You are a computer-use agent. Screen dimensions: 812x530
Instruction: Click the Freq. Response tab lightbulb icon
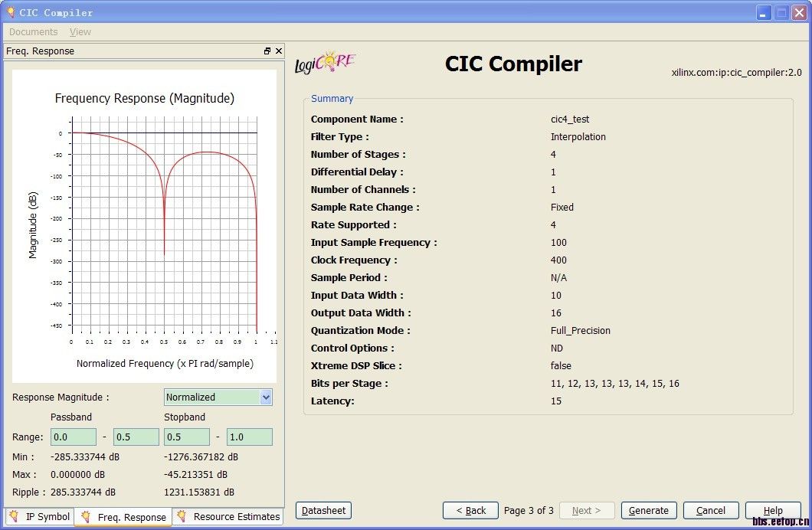point(86,516)
